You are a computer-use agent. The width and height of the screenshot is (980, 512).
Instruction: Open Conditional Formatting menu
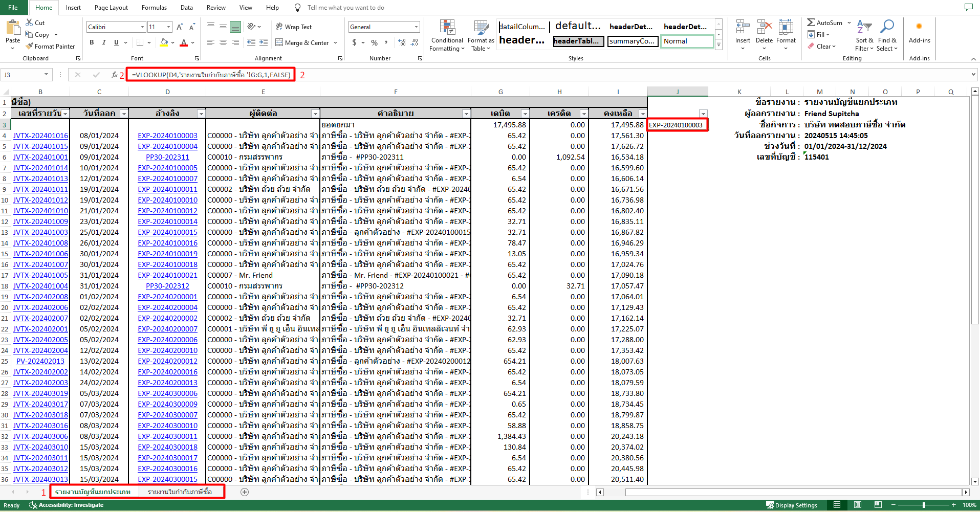447,35
